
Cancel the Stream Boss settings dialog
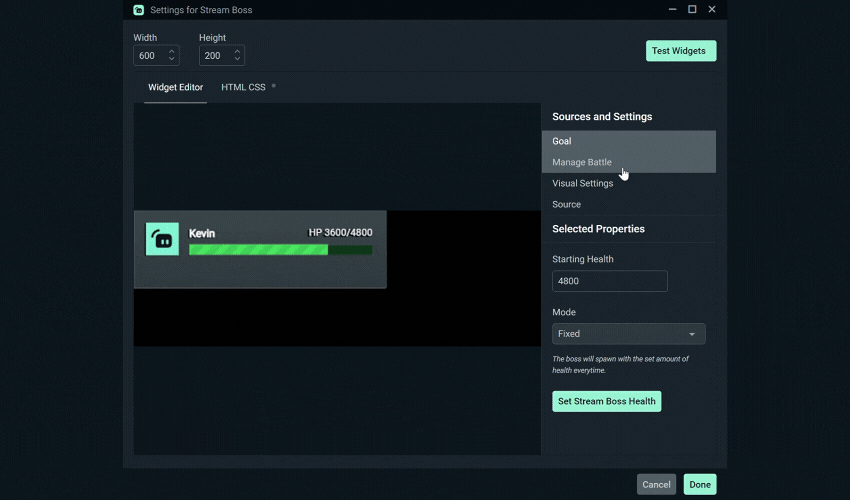coord(656,485)
